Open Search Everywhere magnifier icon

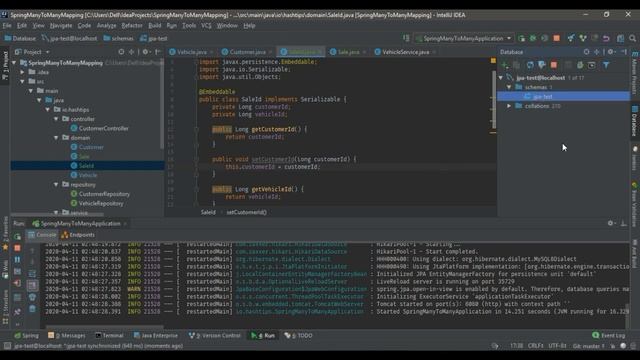click(x=632, y=38)
